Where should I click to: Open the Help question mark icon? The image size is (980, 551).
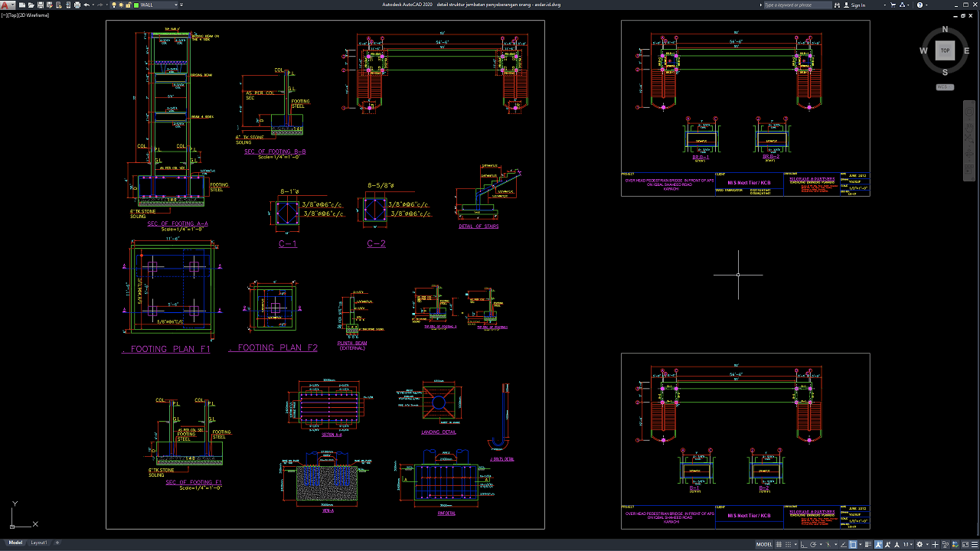tap(920, 5)
